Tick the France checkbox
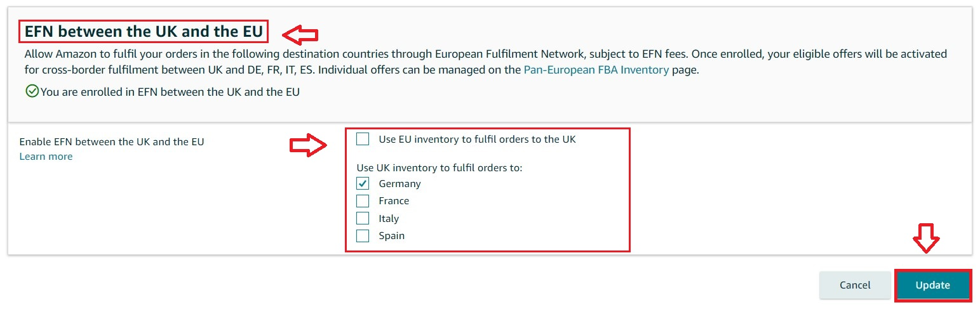980x312 pixels. 363,201
